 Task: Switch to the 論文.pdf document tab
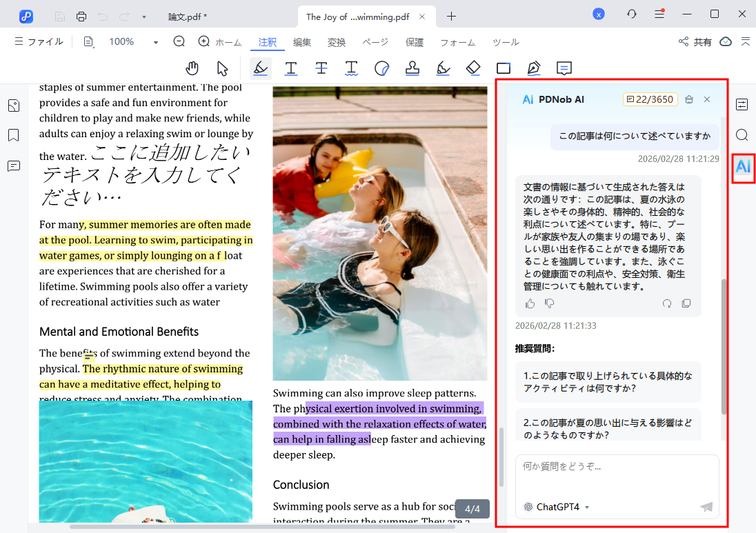coord(187,16)
